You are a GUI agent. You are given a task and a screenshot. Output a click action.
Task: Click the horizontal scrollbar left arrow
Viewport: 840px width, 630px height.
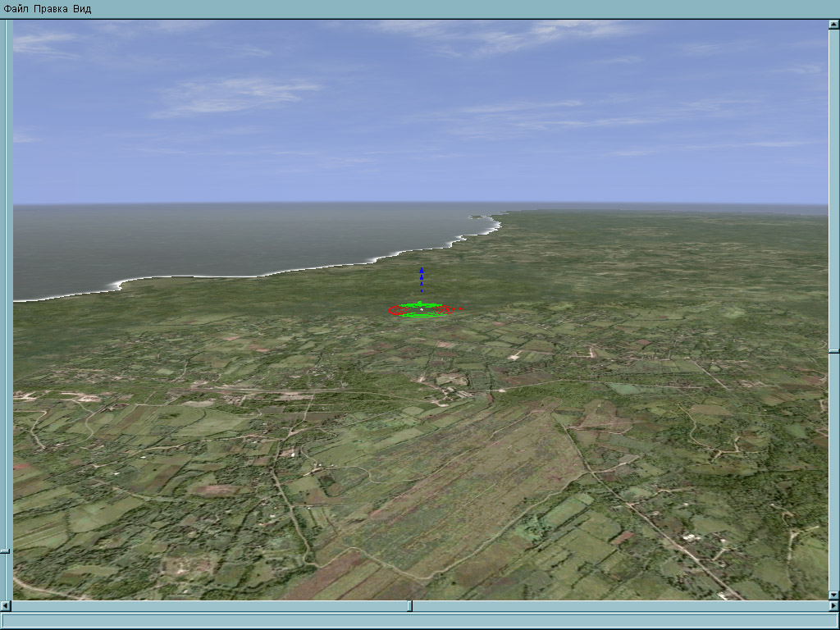click(x=6, y=606)
